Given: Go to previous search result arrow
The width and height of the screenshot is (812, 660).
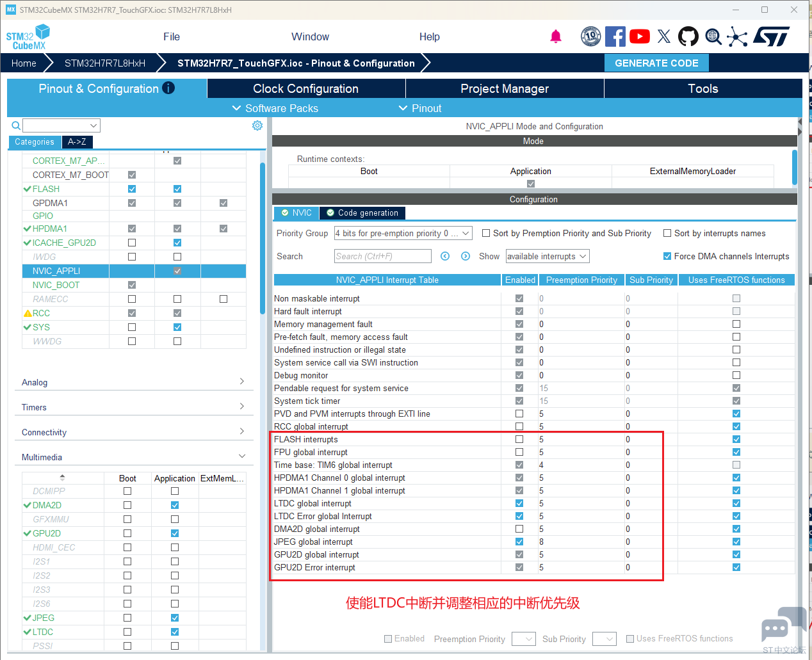Looking at the screenshot, I should (445, 256).
